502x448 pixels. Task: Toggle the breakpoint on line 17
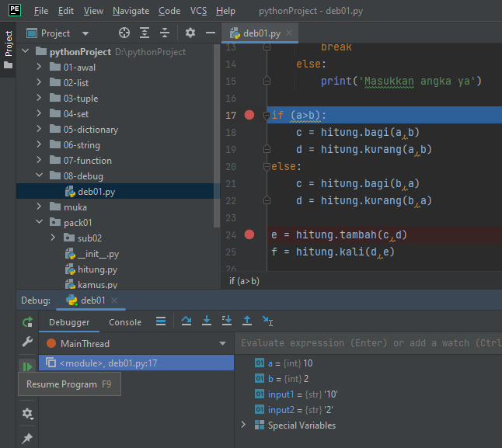click(x=249, y=115)
